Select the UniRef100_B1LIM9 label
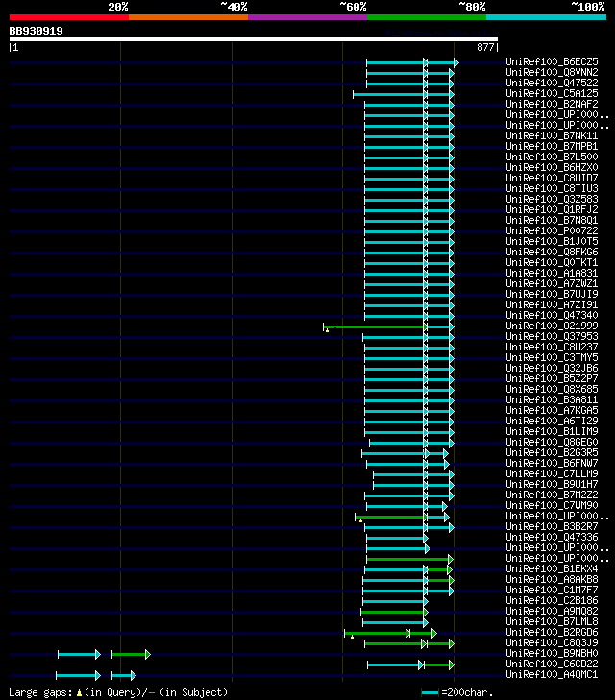This screenshot has height=700, width=615. 552,431
